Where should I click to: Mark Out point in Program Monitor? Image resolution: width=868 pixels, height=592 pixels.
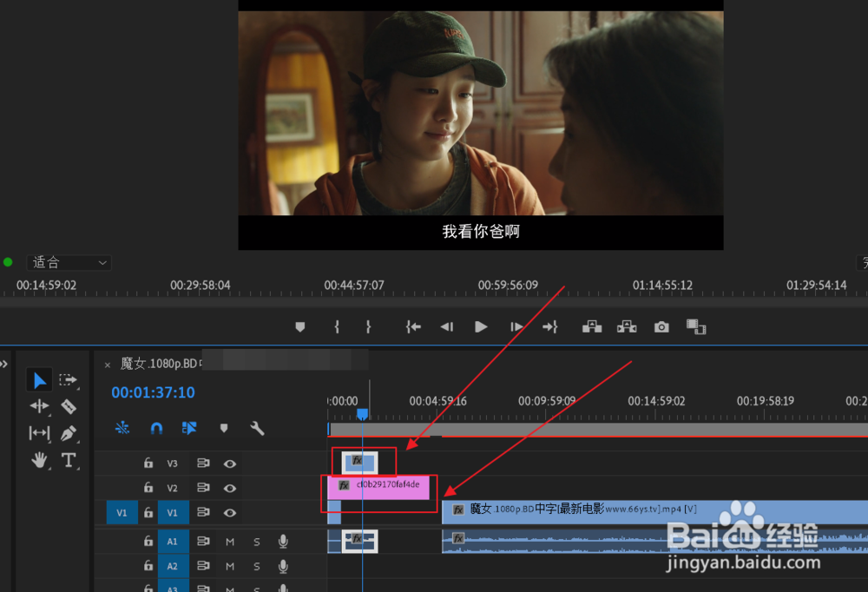point(368,327)
